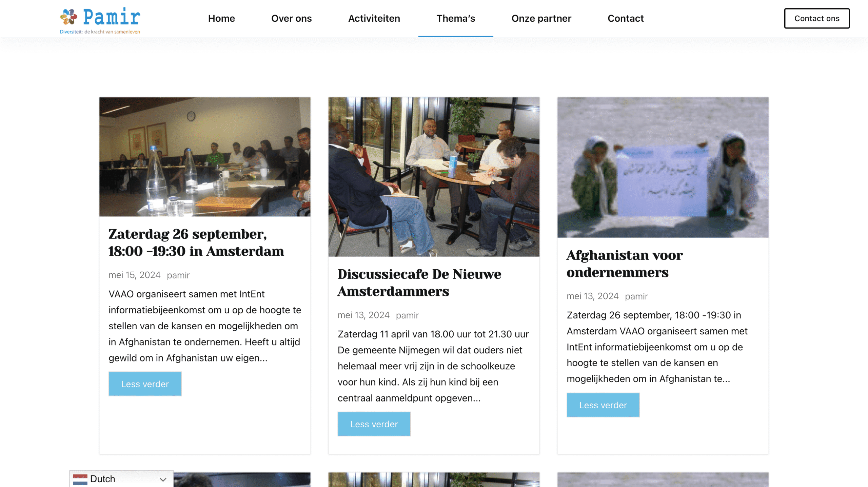Open the Contact menu link
Viewport: 868px width, 487px height.
pyautogui.click(x=625, y=18)
